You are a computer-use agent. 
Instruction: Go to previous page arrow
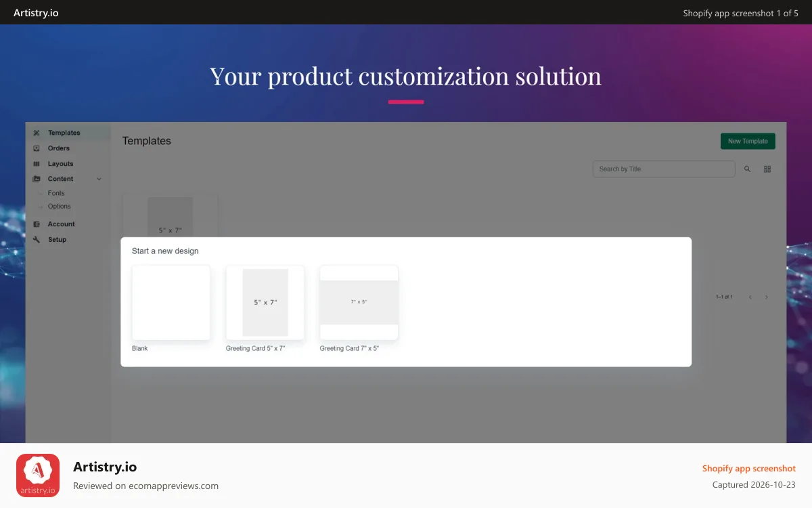[x=750, y=297]
